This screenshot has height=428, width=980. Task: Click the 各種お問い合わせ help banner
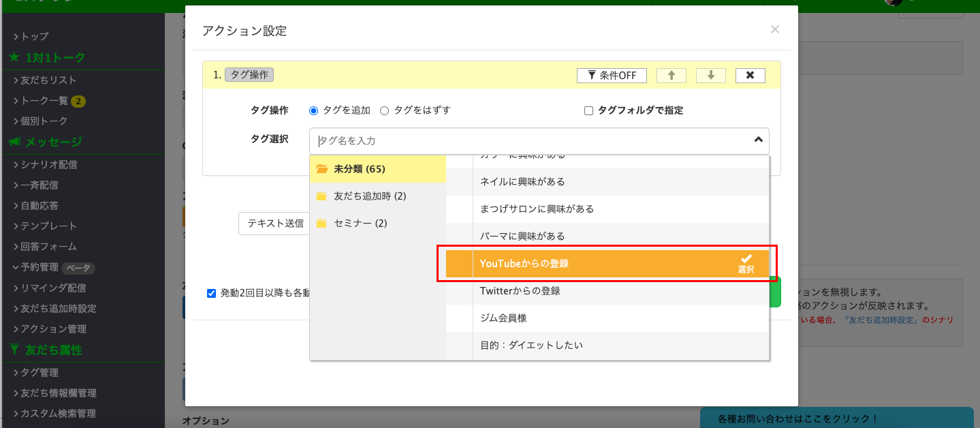point(836,418)
